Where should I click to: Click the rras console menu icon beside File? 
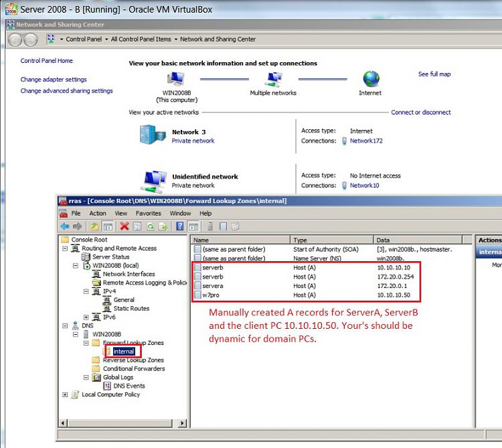point(64,213)
